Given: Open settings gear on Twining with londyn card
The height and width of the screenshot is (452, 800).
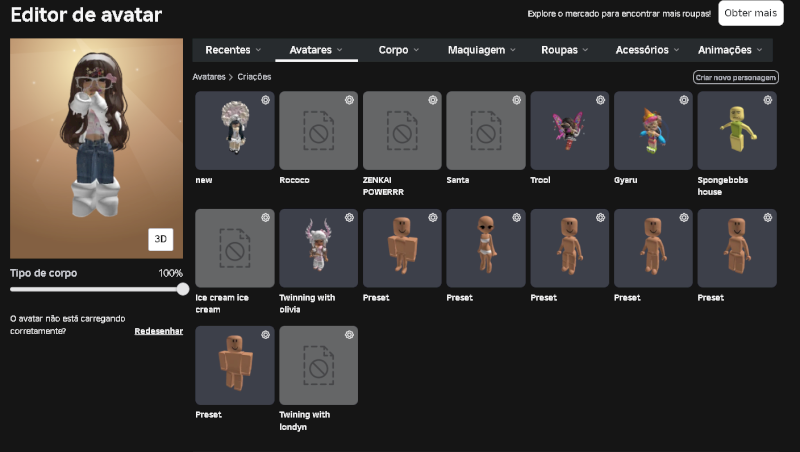Looking at the screenshot, I should pyautogui.click(x=349, y=335).
